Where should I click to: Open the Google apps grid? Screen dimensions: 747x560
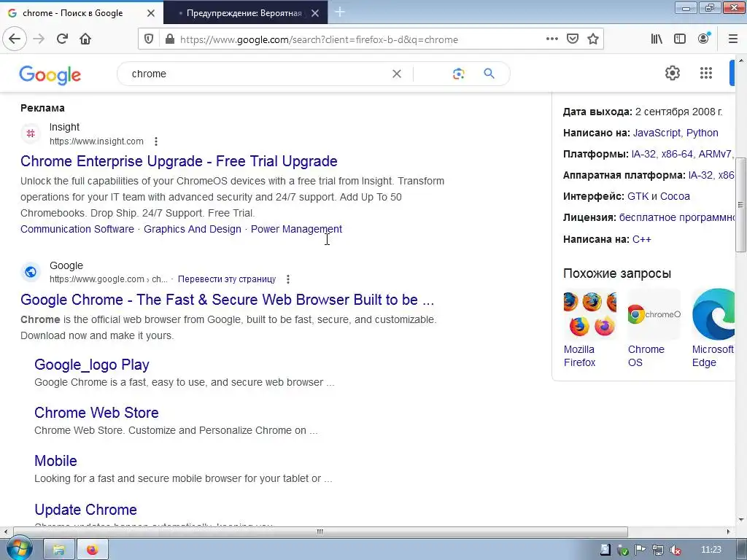(x=706, y=73)
